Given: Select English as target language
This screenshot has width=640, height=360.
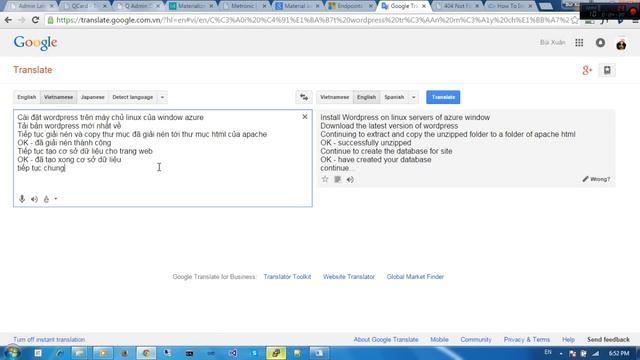Looking at the screenshot, I should pos(366,97).
